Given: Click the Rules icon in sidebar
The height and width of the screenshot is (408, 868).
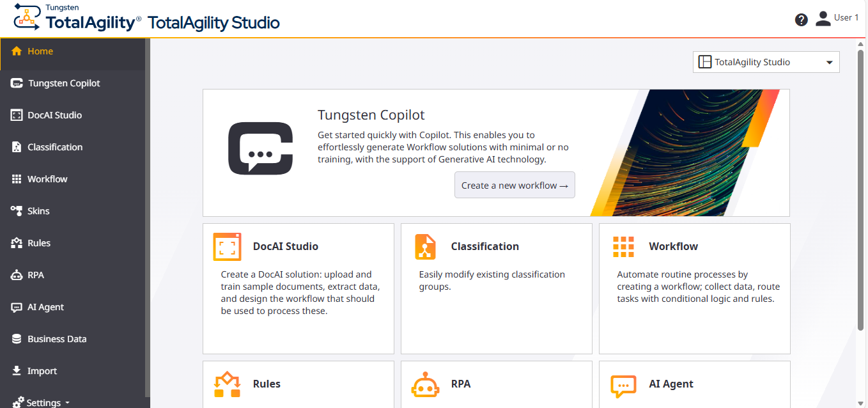Looking at the screenshot, I should [x=17, y=243].
